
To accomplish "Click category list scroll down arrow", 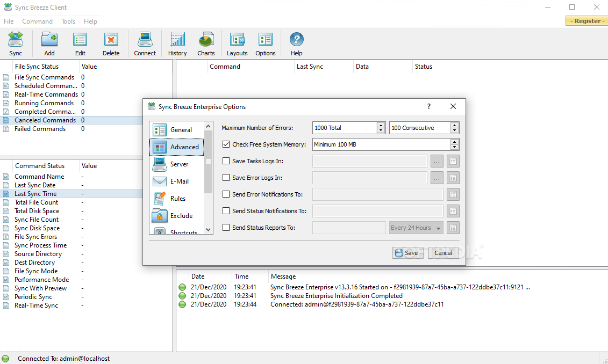I will [x=208, y=230].
